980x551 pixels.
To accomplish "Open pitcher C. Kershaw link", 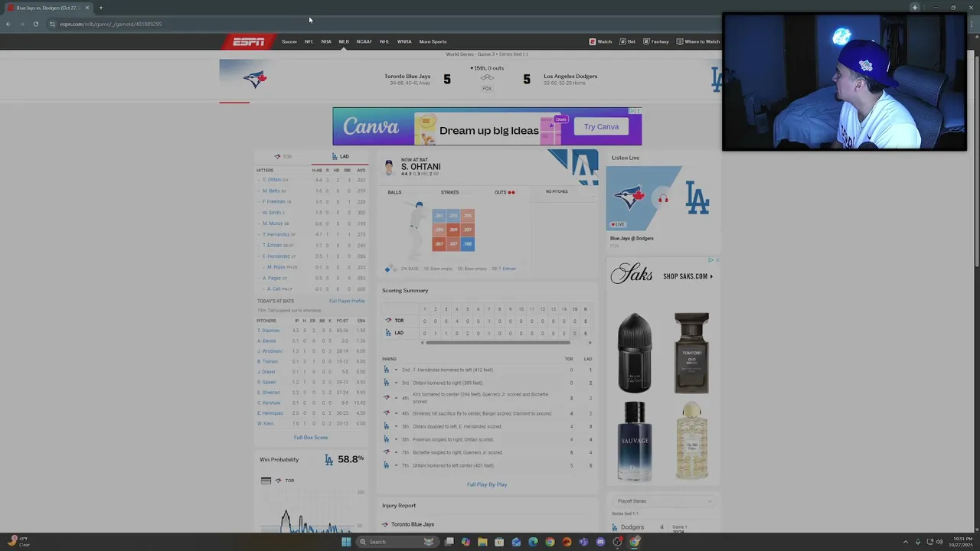I will pos(269,403).
